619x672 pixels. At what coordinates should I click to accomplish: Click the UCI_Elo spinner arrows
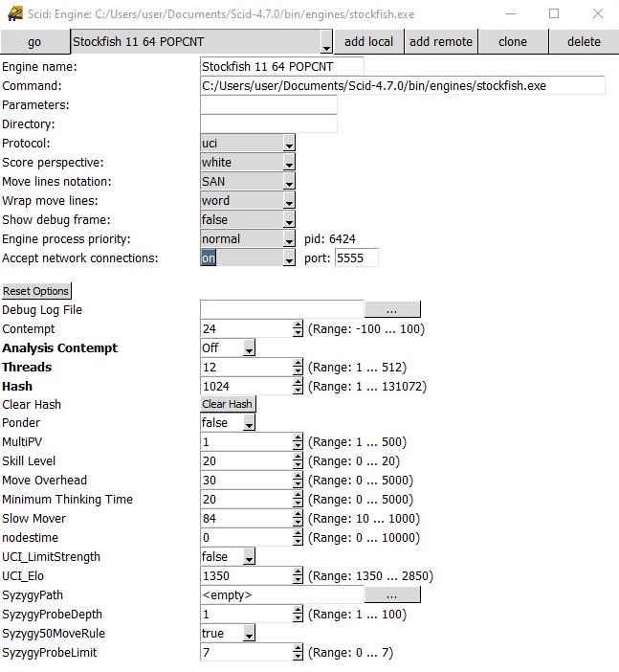(298, 575)
